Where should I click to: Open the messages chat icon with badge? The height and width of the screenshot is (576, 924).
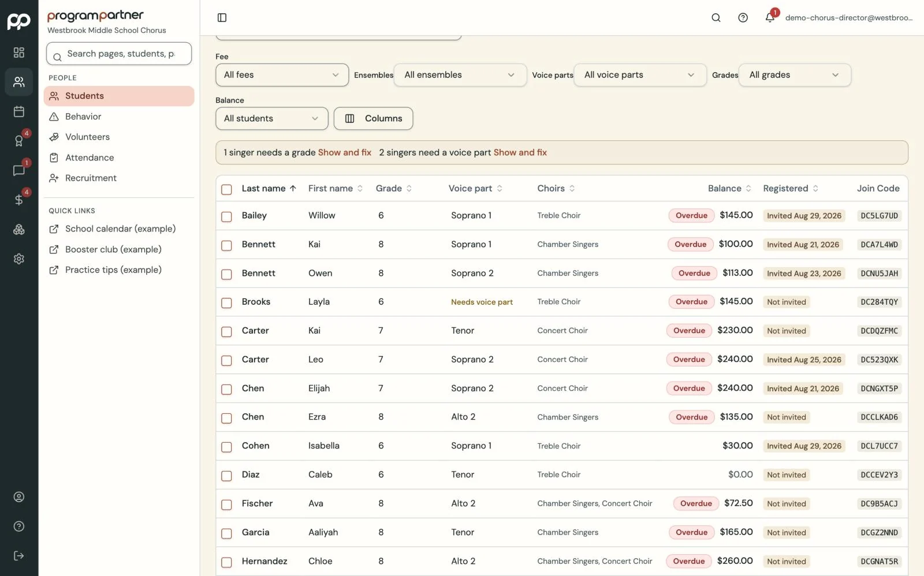click(x=19, y=170)
